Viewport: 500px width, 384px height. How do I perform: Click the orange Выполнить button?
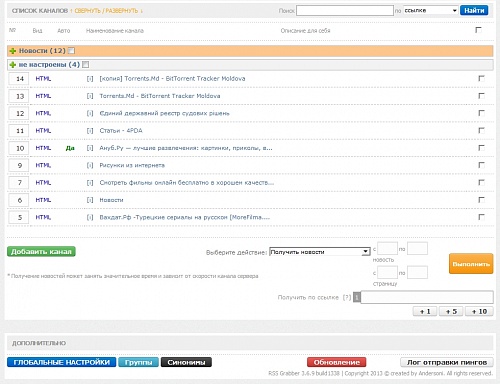(471, 264)
